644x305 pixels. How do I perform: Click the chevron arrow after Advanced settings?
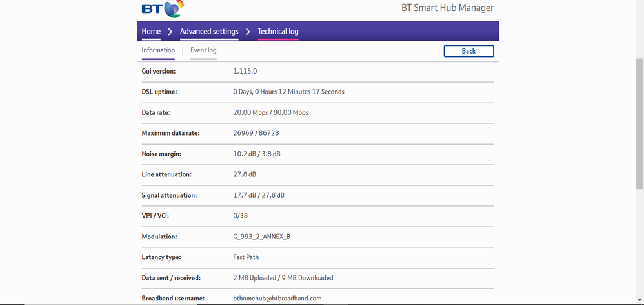248,32
